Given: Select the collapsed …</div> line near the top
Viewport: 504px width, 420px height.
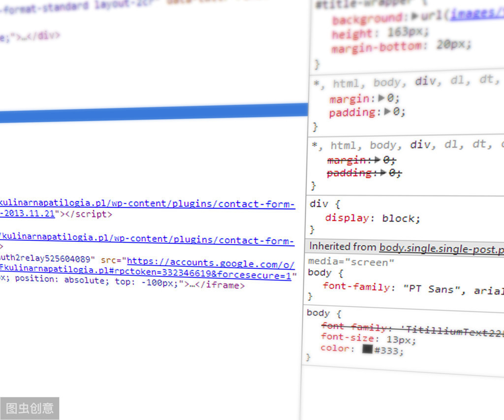Looking at the screenshot, I should click(30, 36).
